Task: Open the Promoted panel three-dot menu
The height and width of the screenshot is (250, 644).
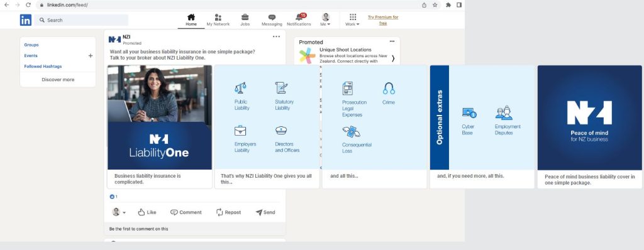Action: pyautogui.click(x=392, y=41)
